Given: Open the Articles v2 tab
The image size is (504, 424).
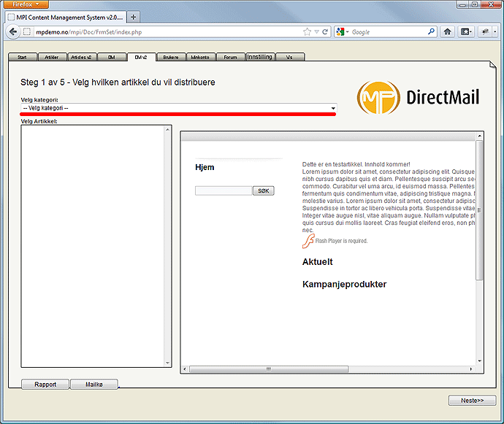Looking at the screenshot, I should (x=82, y=57).
